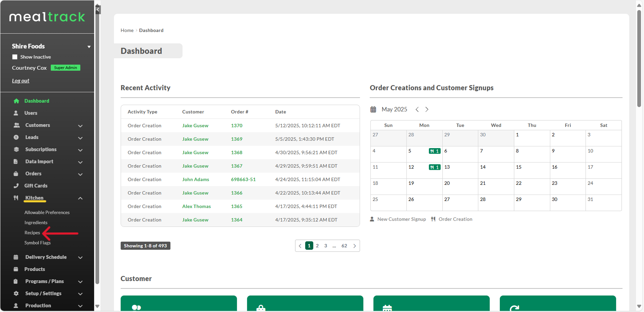Screen dimensions: 644x312
Task: Click the calendar icon beside May 2025
Action: coord(373,109)
